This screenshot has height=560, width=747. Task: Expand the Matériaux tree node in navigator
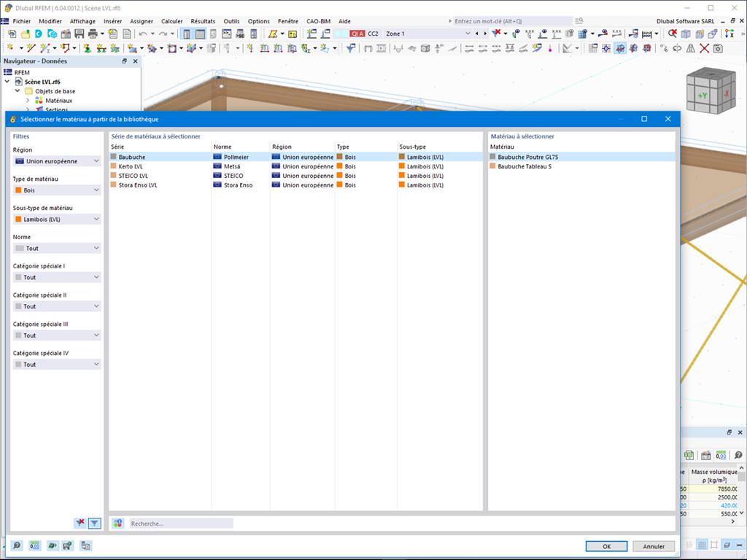[28, 101]
